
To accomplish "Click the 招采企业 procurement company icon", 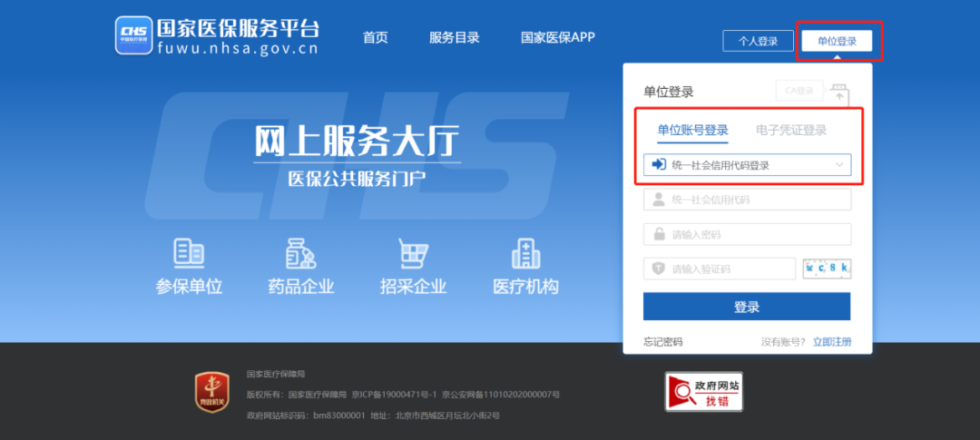I will (413, 254).
